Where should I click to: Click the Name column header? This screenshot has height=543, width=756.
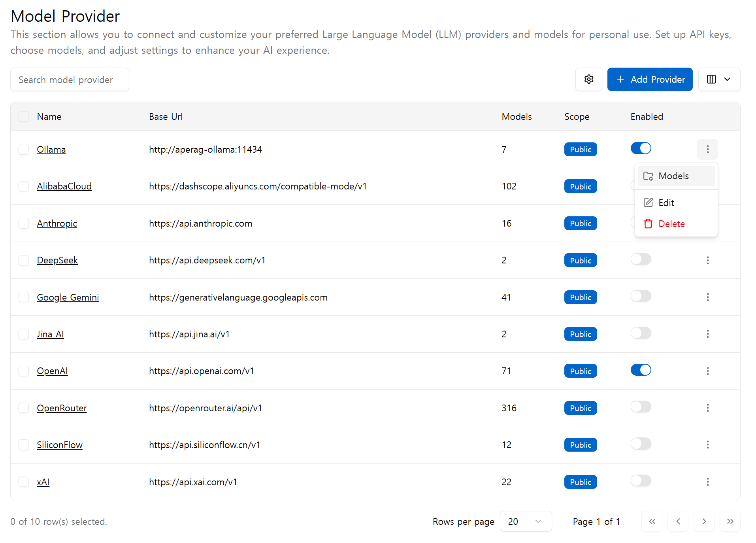49,117
